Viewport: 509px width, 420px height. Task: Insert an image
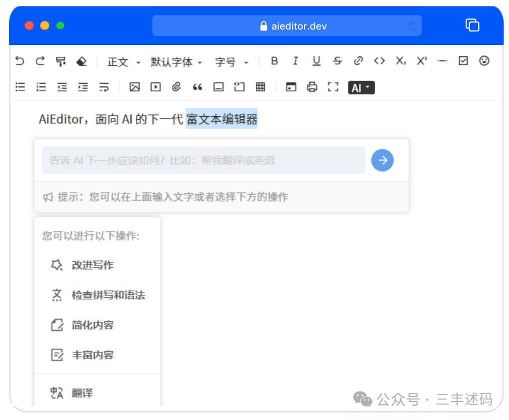point(135,87)
